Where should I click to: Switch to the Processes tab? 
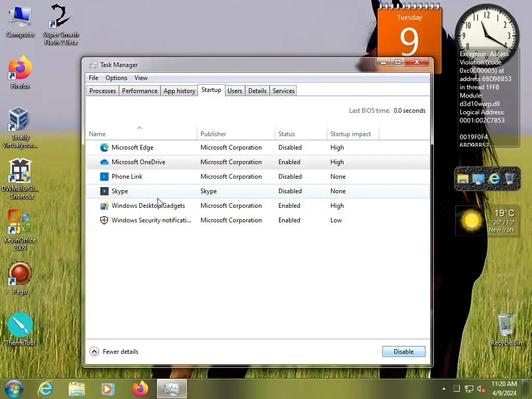pos(102,90)
